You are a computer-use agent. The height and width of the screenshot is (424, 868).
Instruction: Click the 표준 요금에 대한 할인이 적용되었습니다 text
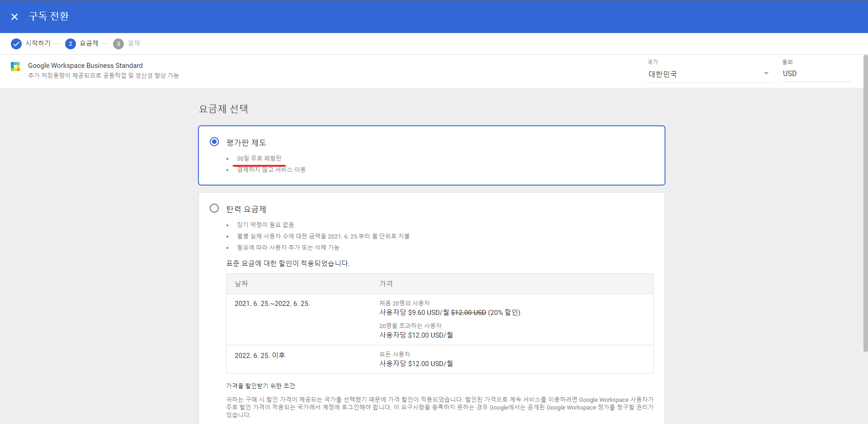tap(288, 263)
